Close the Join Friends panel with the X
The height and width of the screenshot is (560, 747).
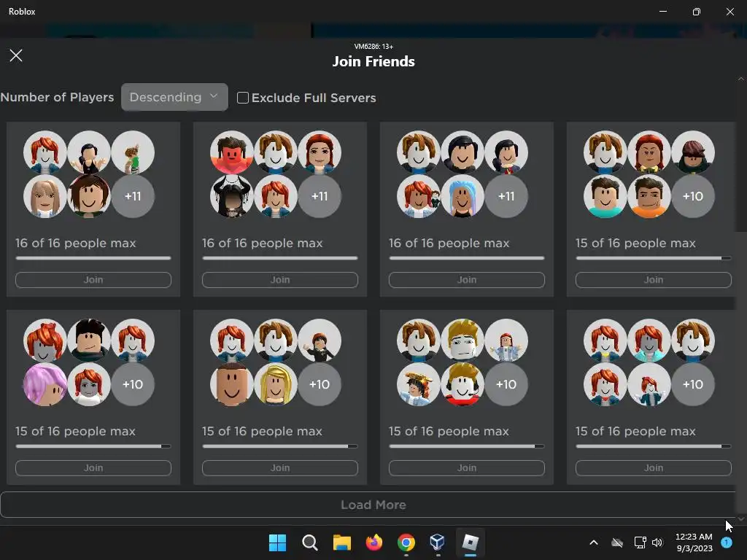(x=16, y=55)
